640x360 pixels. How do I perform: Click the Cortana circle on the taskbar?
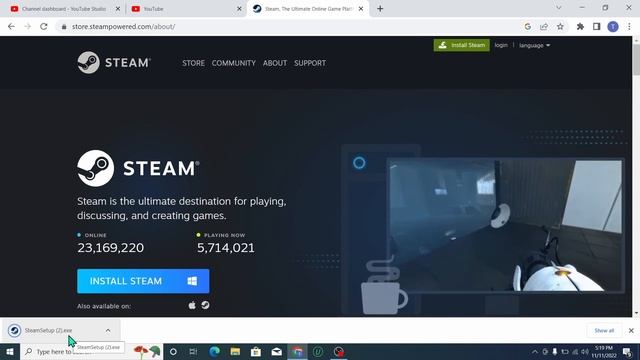pyautogui.click(x=173, y=351)
